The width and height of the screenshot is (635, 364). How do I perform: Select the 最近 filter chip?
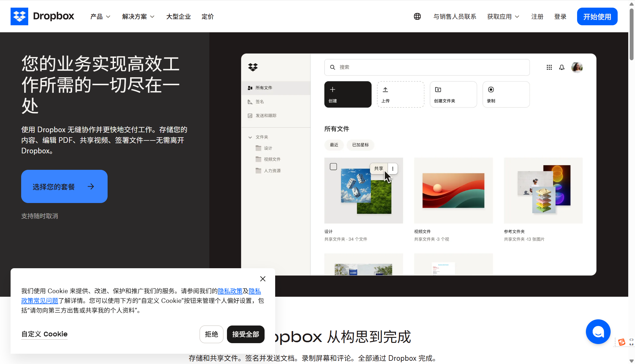point(334,145)
